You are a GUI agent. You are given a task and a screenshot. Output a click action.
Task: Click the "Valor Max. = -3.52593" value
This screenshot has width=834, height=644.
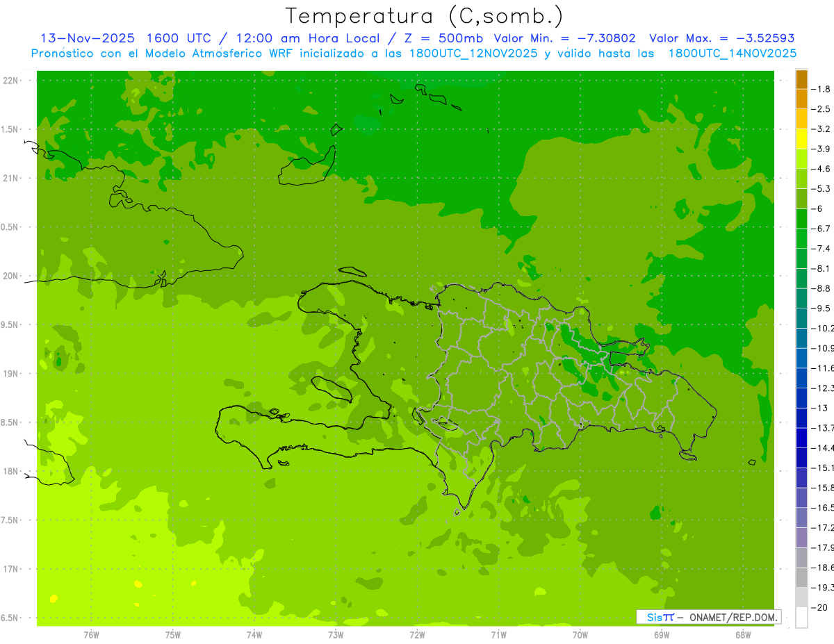click(721, 38)
